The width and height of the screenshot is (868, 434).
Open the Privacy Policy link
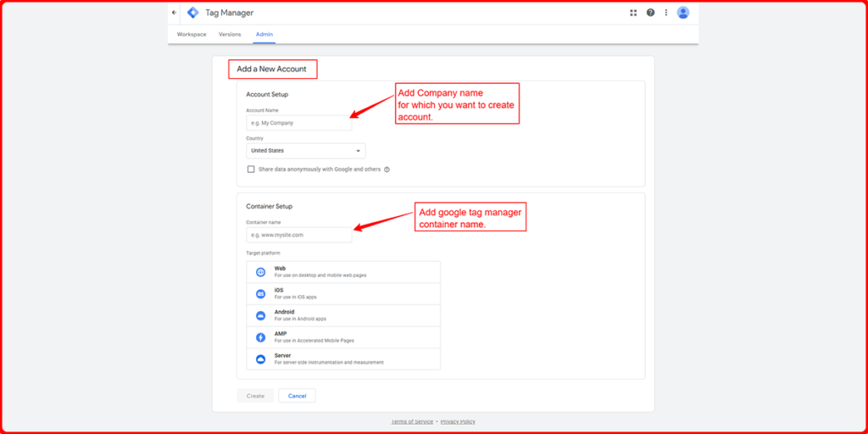[x=458, y=422]
